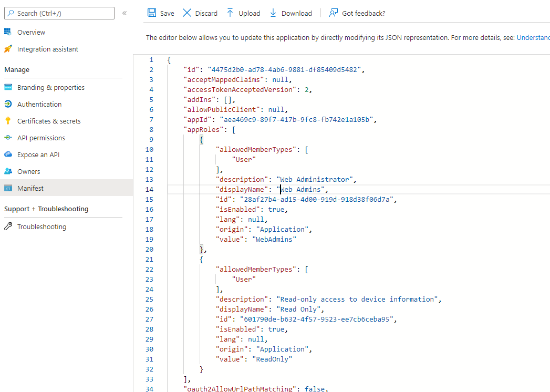Collapse the sidebar with the double chevron
This screenshot has width=550, height=392.
tap(124, 14)
